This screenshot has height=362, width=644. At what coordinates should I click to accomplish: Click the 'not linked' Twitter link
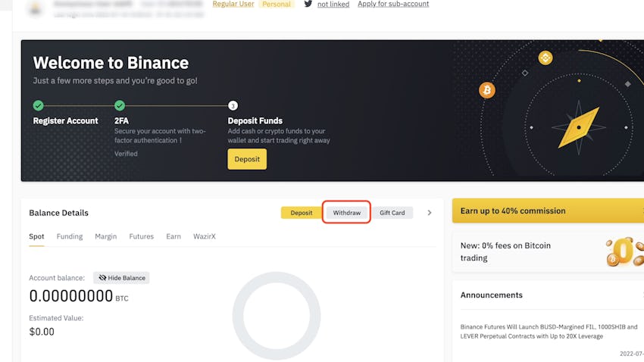[x=333, y=4]
